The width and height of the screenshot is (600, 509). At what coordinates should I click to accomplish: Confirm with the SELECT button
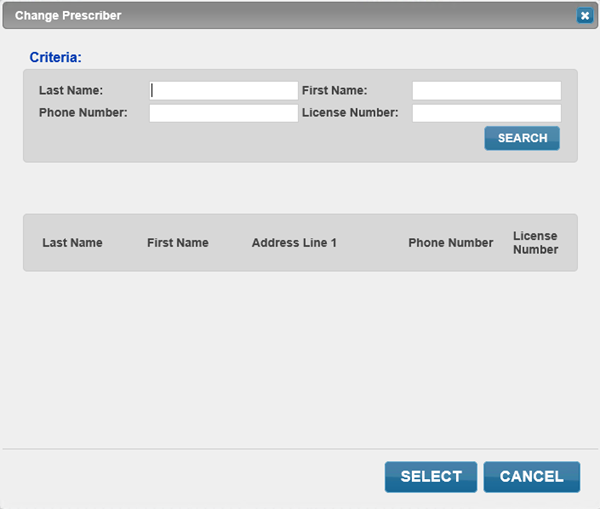[x=431, y=477]
